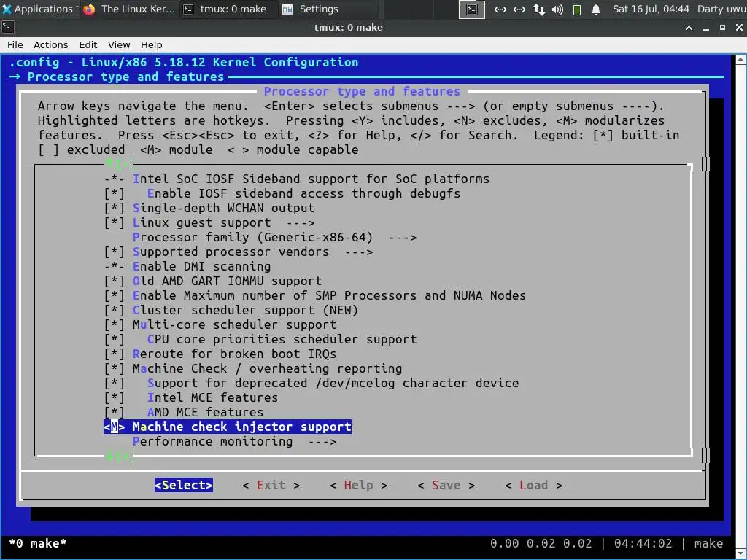Click the .config Linux/x86 5.18.12 title text
Screen dimensions: 747x560
tap(184, 63)
